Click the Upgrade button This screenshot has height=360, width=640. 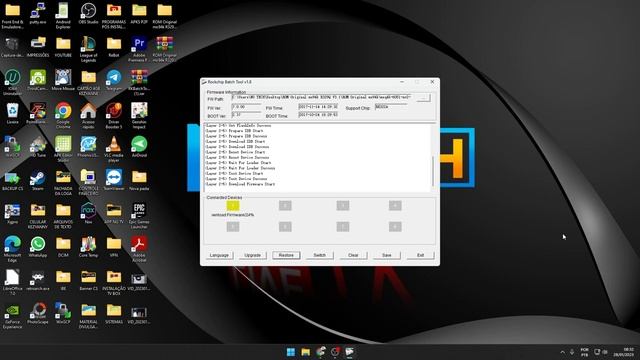click(x=253, y=255)
